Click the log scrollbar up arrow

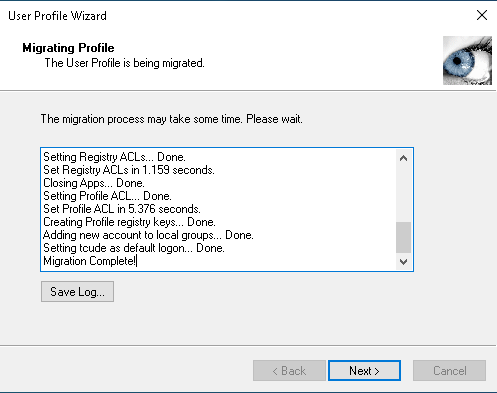(x=403, y=158)
